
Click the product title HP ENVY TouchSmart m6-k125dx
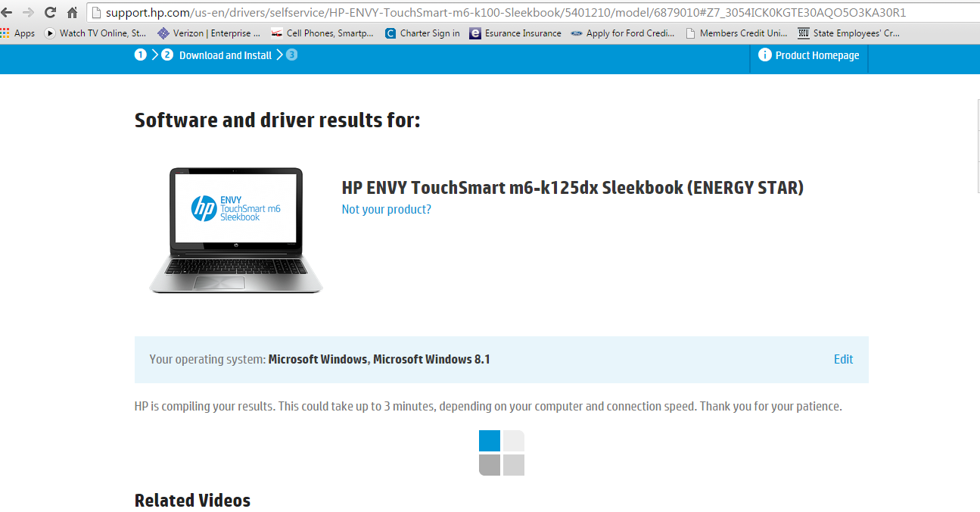[x=573, y=187]
